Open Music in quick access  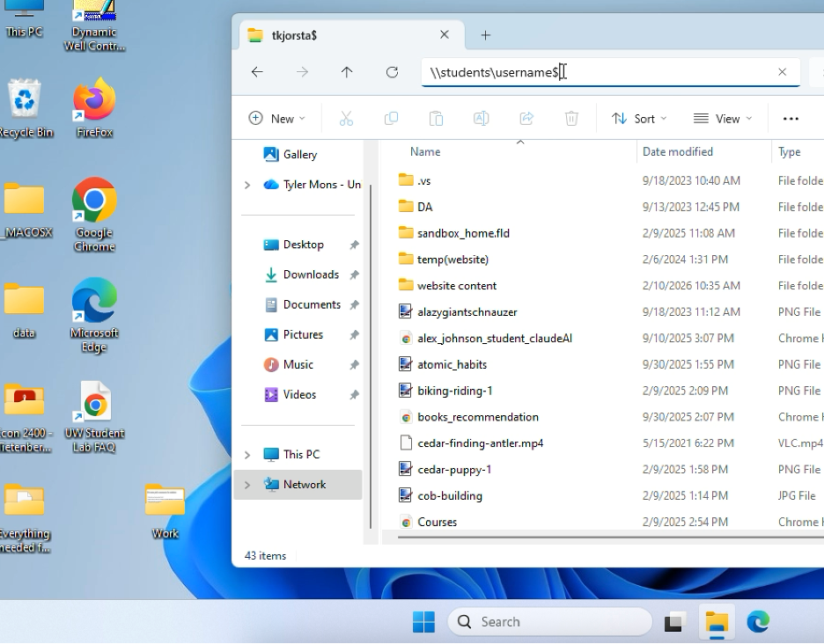pyautogui.click(x=298, y=364)
